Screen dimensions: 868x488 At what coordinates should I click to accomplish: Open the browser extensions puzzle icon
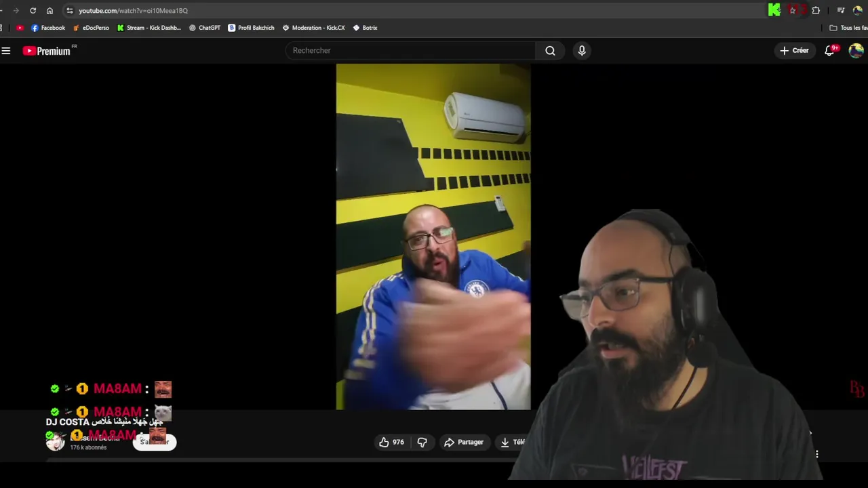(816, 10)
